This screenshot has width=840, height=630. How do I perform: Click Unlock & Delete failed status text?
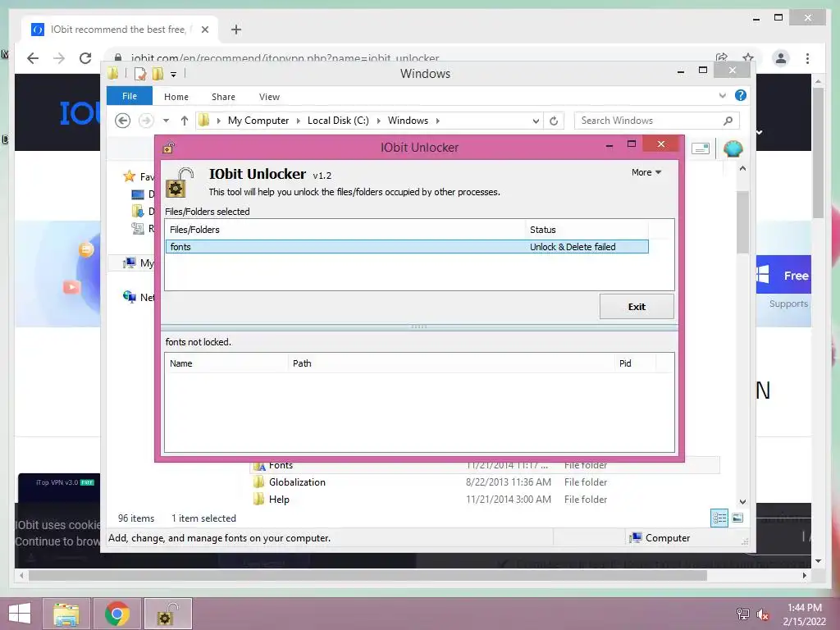pos(573,246)
